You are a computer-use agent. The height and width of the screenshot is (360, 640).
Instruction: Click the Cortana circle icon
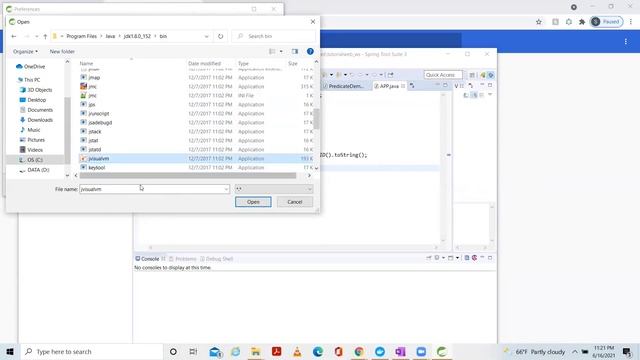[173, 351]
